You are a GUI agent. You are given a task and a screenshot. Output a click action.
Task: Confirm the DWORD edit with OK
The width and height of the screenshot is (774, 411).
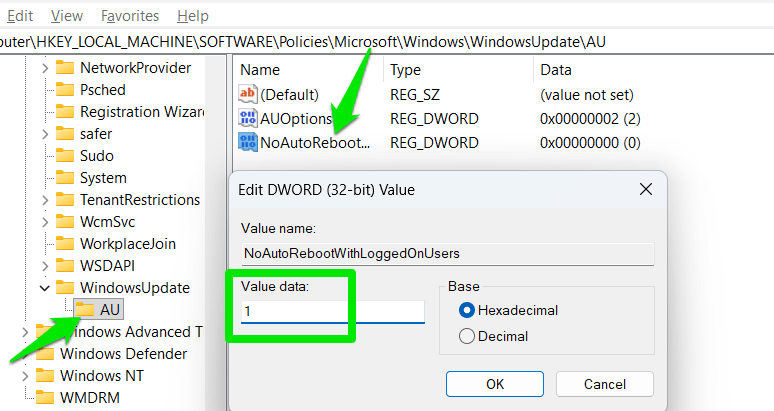tap(495, 384)
